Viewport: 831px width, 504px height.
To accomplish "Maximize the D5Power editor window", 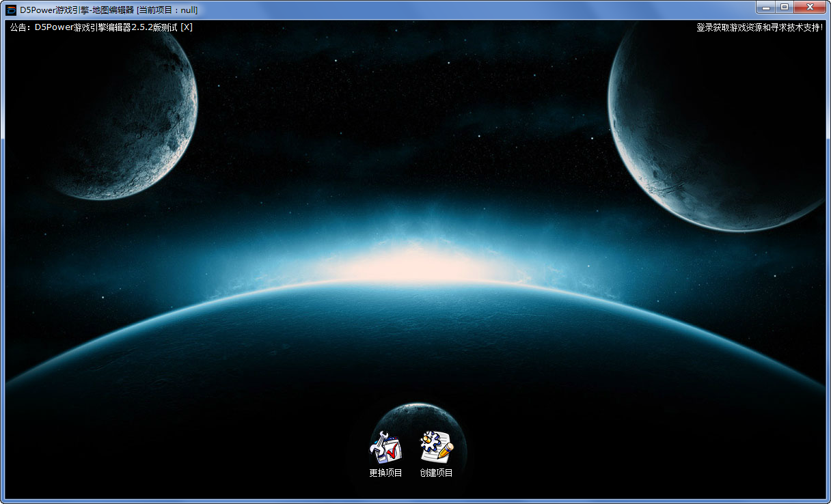I will (x=784, y=8).
